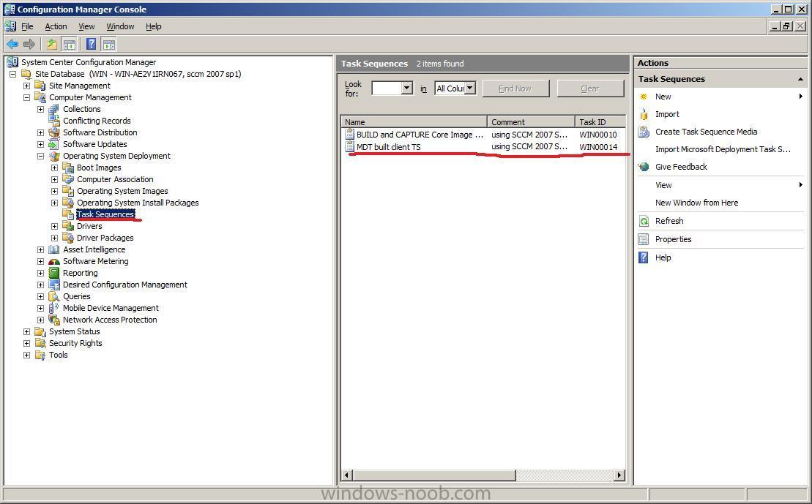Select the BUILD and CAPTURE Core Image row

483,135
